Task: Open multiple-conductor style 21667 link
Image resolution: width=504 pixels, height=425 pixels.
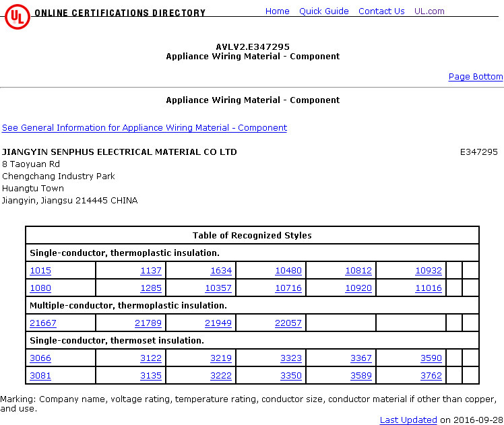Action: tap(42, 323)
